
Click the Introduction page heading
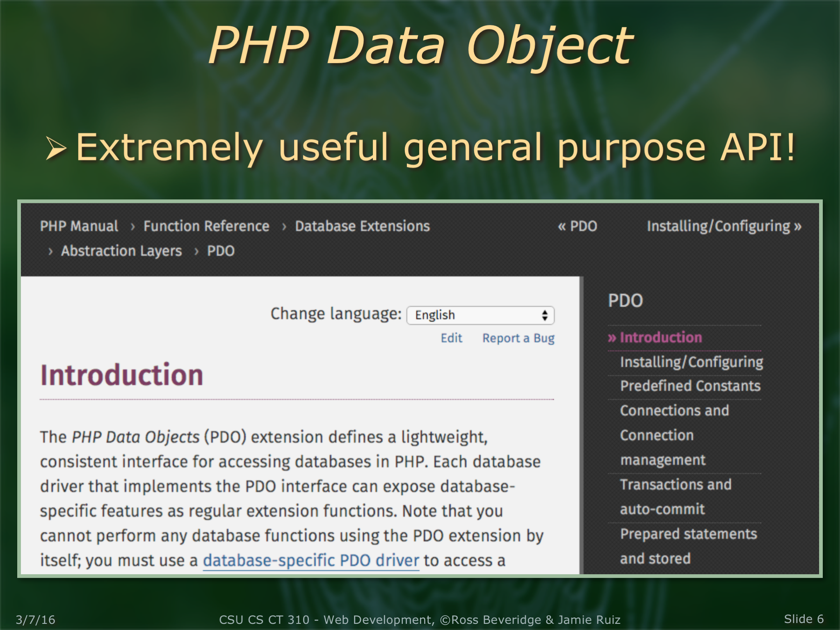pos(122,375)
